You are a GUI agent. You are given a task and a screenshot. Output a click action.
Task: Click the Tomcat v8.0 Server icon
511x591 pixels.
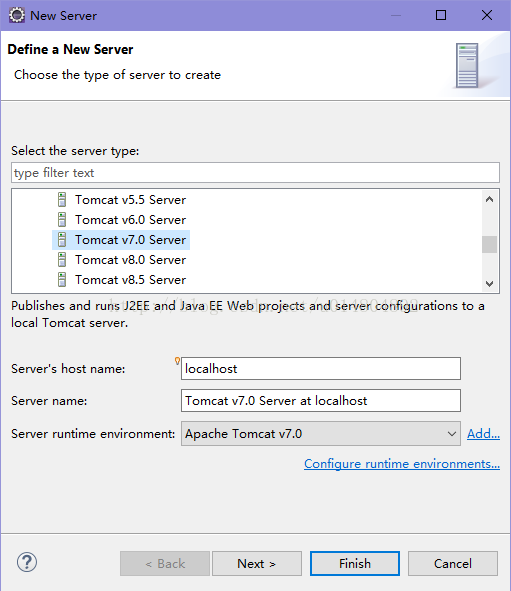(62, 260)
